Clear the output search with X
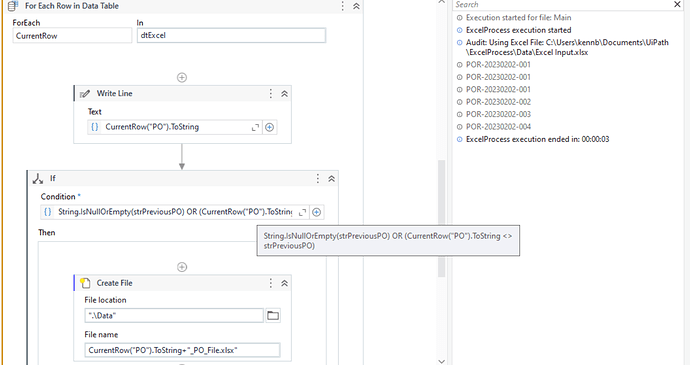Image resolution: width=690 pixels, height=365 pixels. tap(677, 4)
